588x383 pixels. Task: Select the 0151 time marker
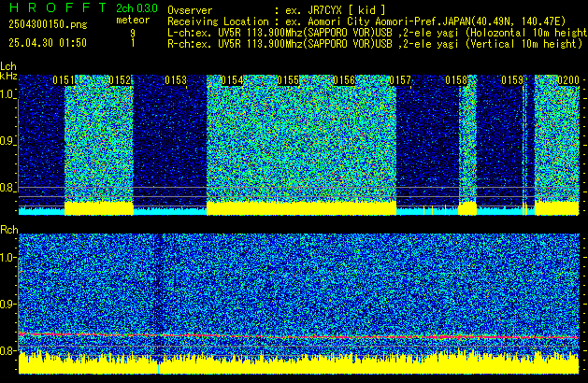point(64,80)
